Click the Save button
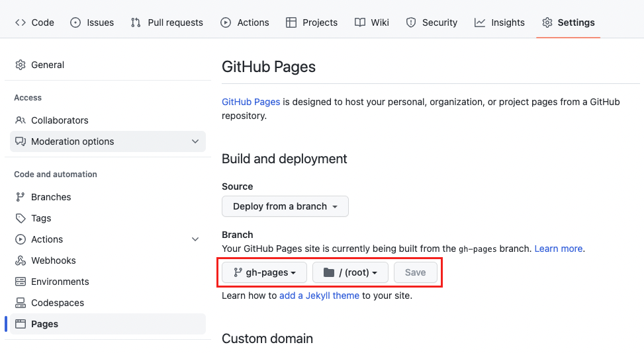This screenshot has width=644, height=353. (x=416, y=272)
